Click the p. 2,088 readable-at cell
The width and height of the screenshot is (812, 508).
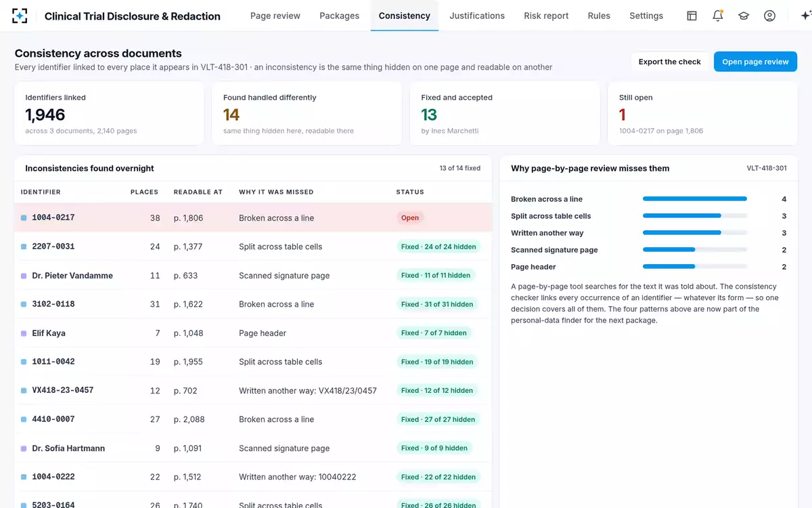click(189, 419)
